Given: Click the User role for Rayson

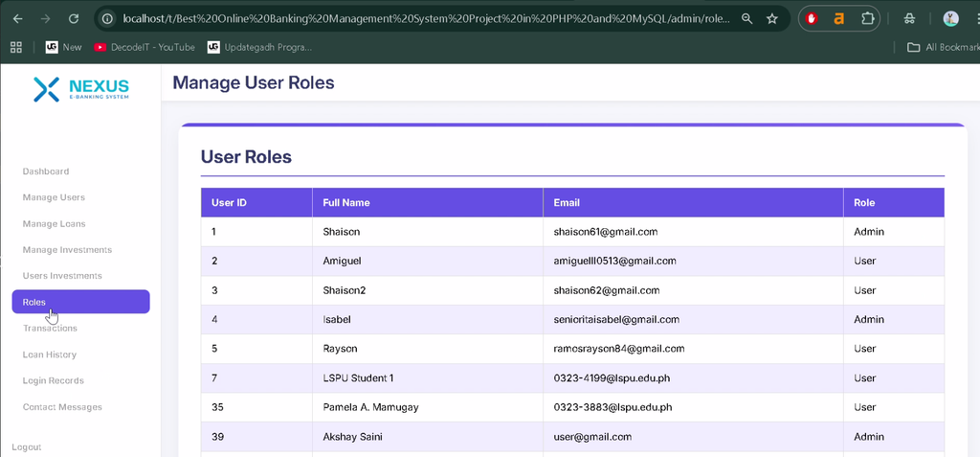Looking at the screenshot, I should (865, 348).
